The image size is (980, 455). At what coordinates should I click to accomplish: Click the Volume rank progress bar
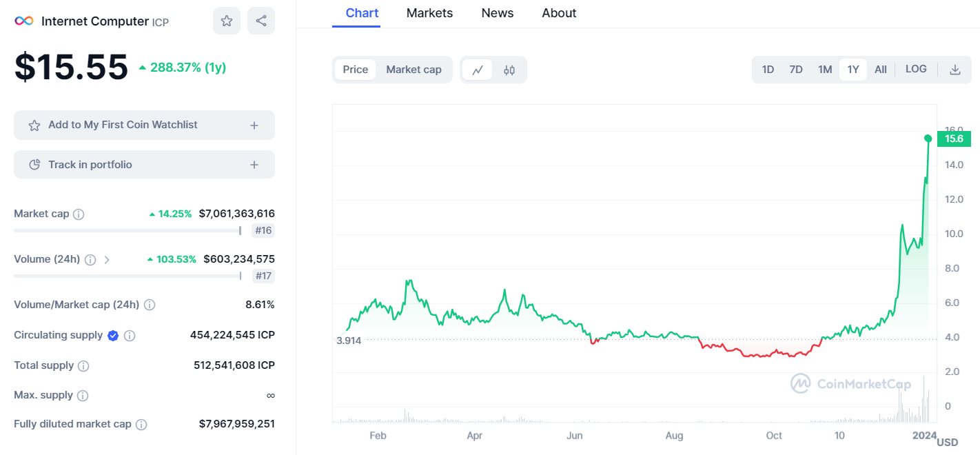coord(127,276)
